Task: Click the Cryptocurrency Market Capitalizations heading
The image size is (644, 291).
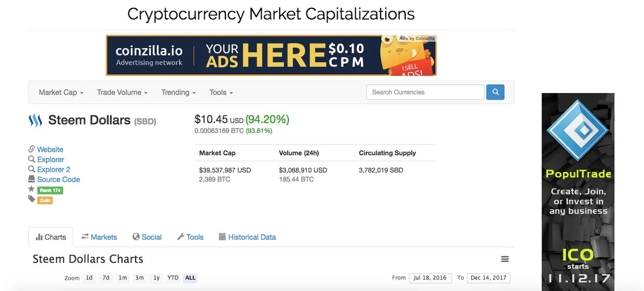Action: click(x=271, y=14)
